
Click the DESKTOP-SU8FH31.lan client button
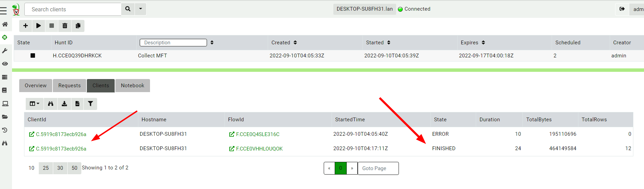365,9
